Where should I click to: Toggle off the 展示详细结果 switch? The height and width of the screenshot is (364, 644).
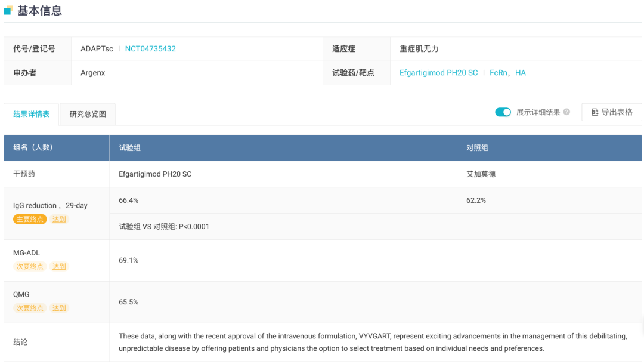click(503, 112)
